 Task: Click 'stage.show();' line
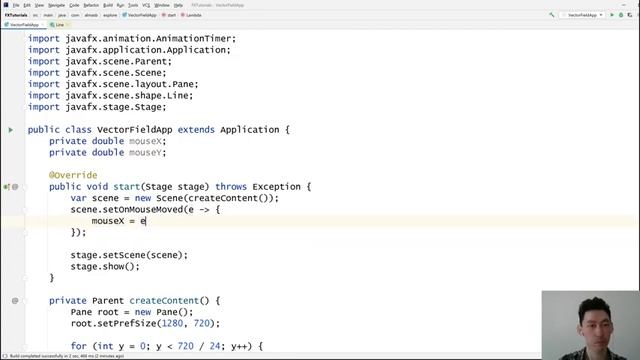(105, 267)
